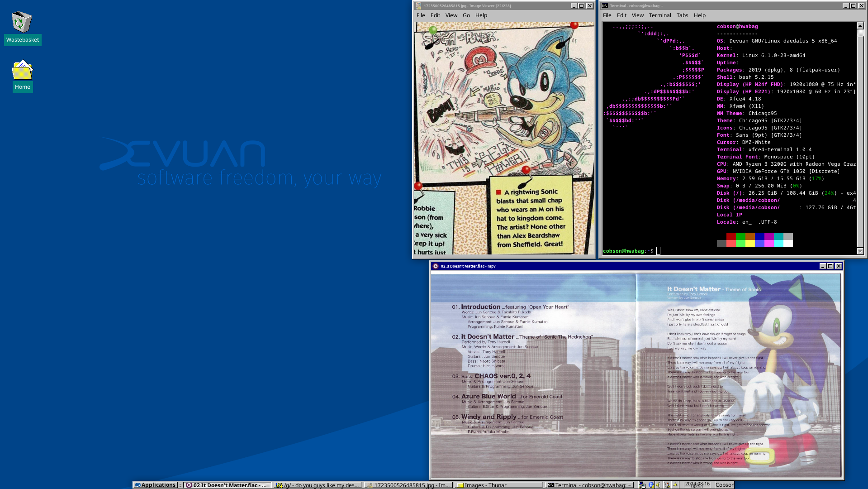Open the Terminal menu in the terminal window
This screenshot has height=489, width=868.
click(x=660, y=15)
